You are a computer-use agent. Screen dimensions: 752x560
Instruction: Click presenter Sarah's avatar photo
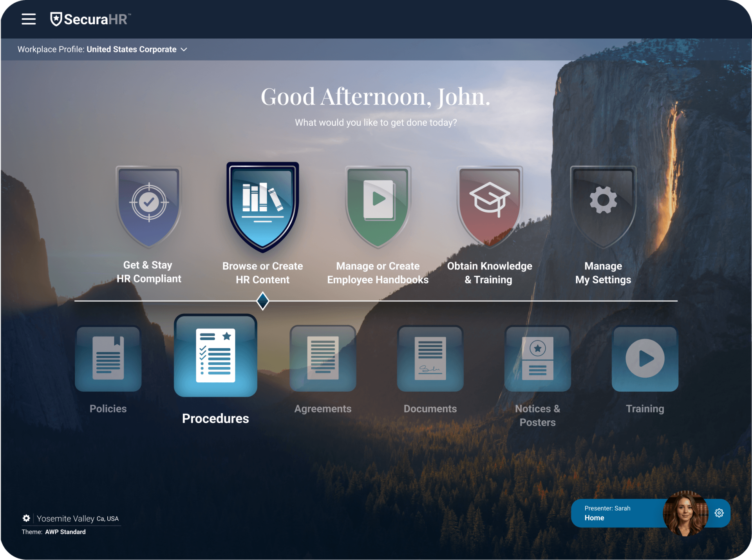click(685, 513)
